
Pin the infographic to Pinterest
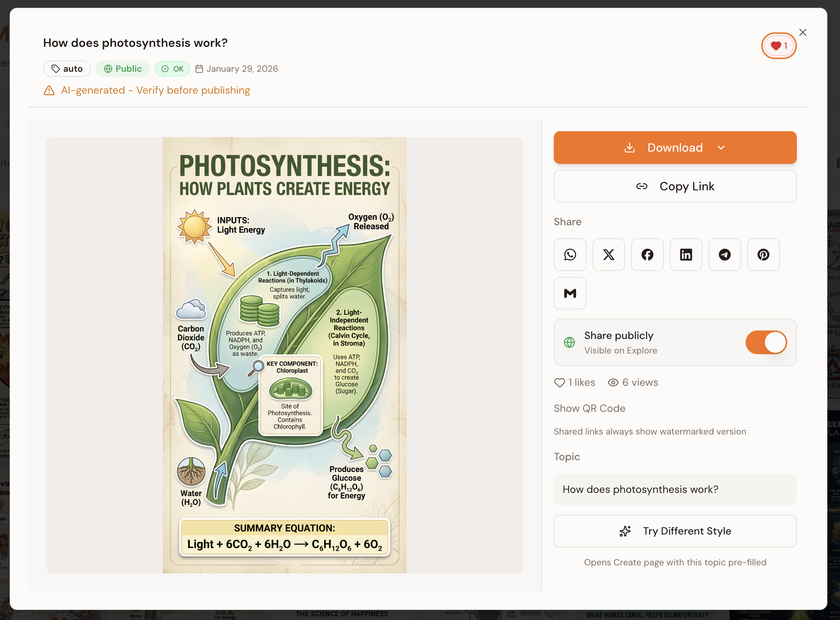763,255
